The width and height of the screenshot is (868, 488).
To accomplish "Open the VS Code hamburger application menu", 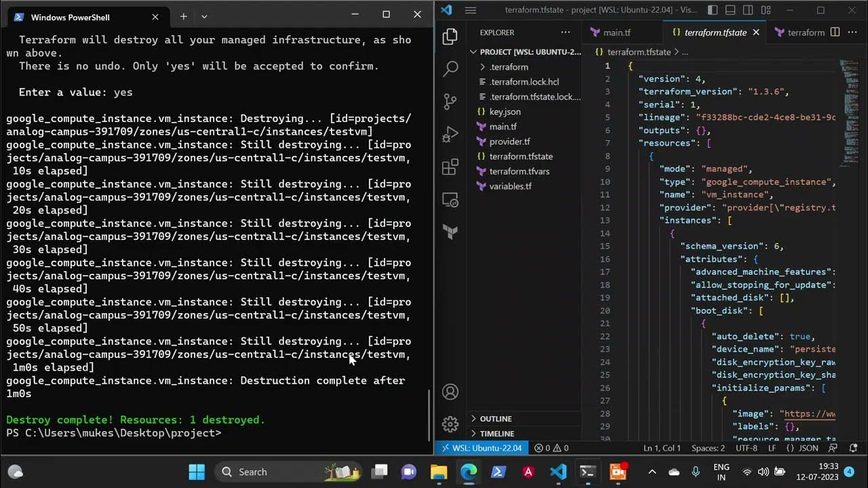I will 470,10.
